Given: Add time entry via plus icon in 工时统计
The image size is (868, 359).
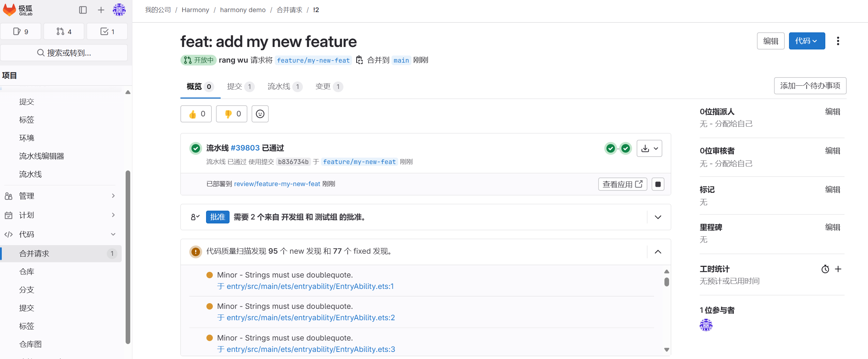Looking at the screenshot, I should pos(839,269).
